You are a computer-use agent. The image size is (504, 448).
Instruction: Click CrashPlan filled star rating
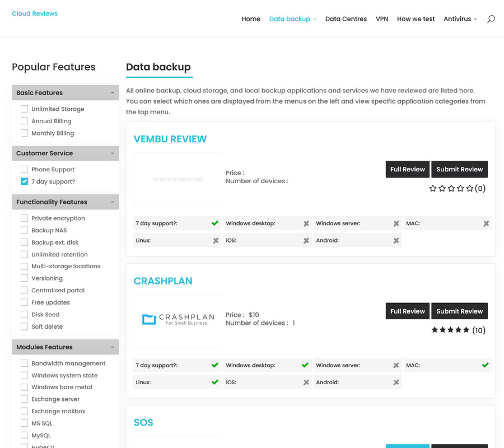(450, 330)
